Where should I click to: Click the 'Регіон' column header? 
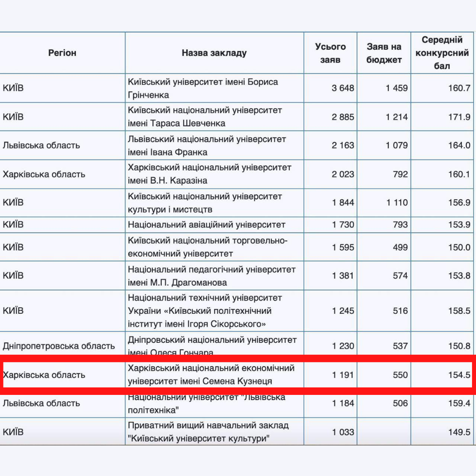pos(62,53)
